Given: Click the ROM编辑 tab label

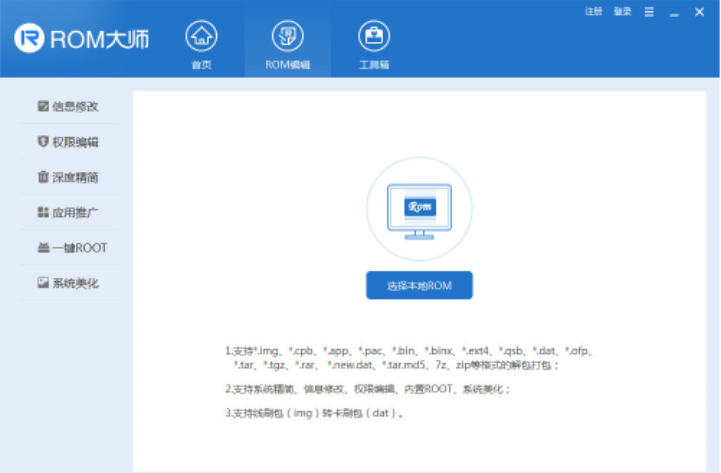Looking at the screenshot, I should click(288, 65).
